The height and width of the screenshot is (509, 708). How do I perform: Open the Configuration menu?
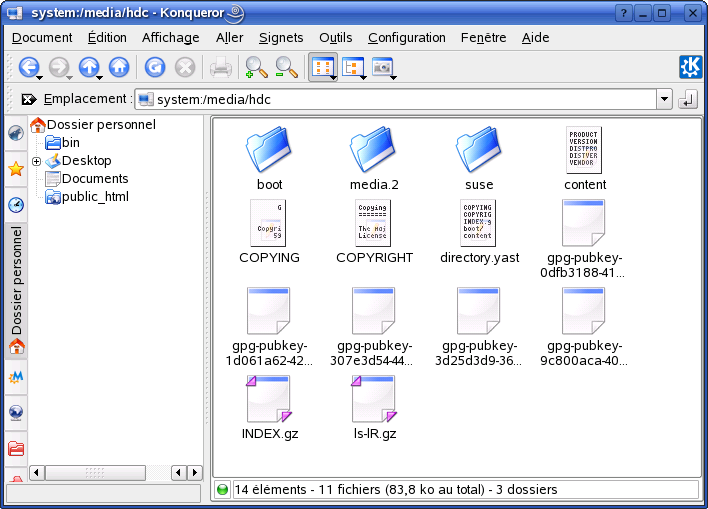406,37
